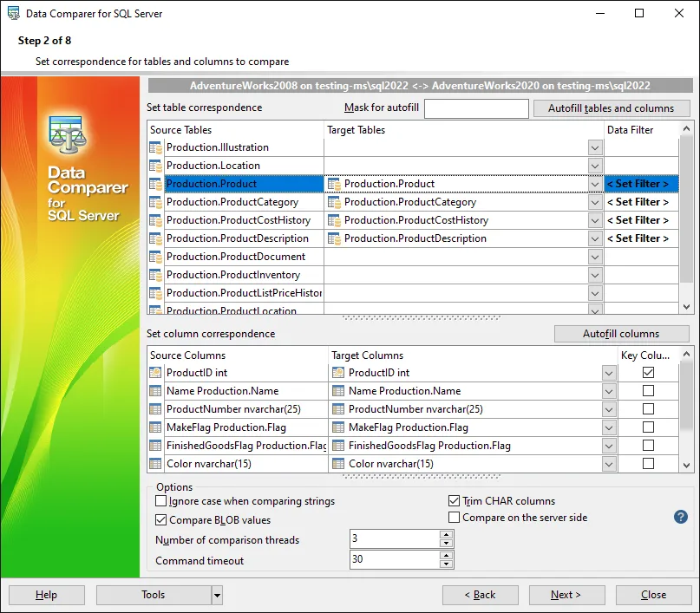Proceed with the Next button
The width and height of the screenshot is (700, 613).
[566, 595]
